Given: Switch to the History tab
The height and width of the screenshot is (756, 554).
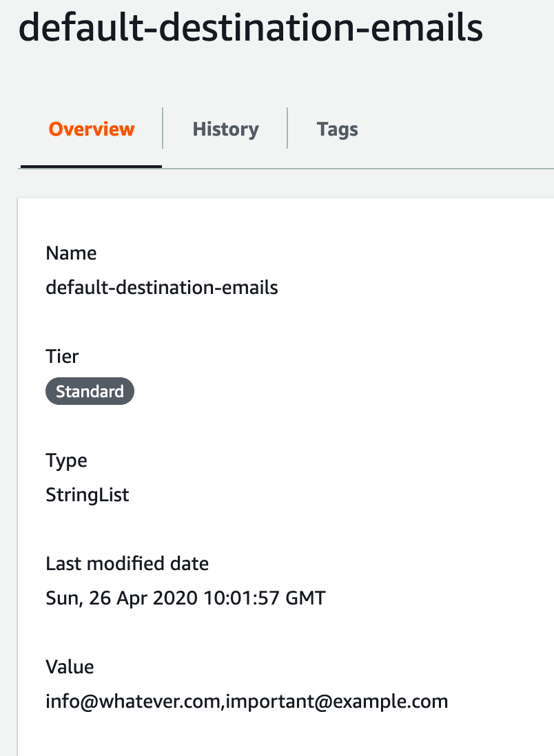Looking at the screenshot, I should [x=225, y=129].
